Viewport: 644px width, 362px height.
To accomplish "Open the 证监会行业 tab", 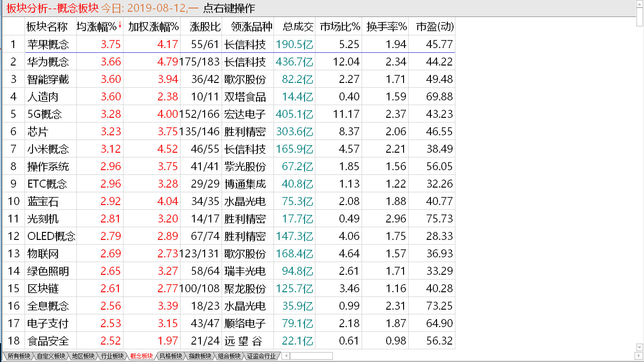I will (x=261, y=356).
